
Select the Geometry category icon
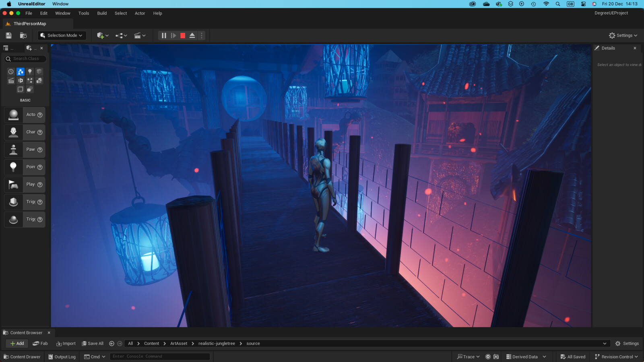(39, 80)
